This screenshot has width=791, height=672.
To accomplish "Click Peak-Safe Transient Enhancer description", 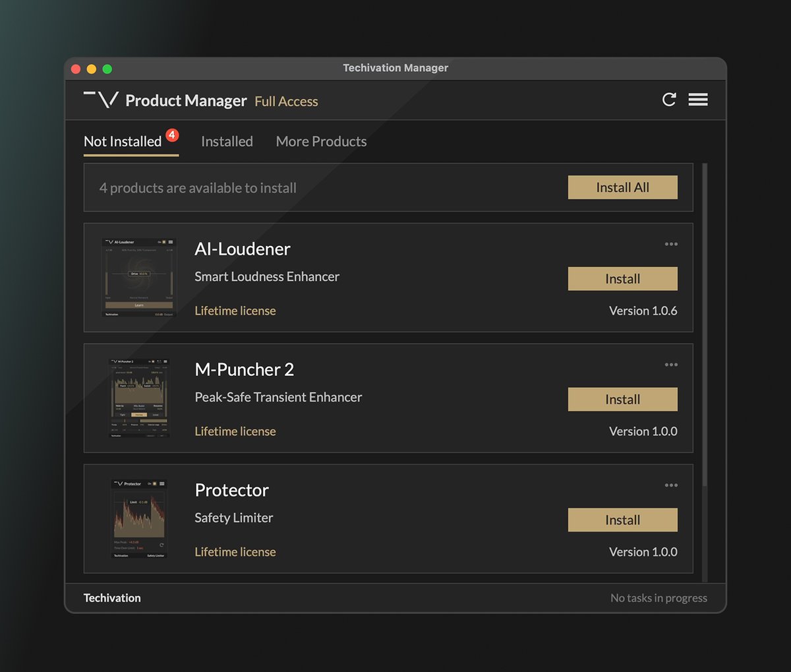I will coord(278,397).
